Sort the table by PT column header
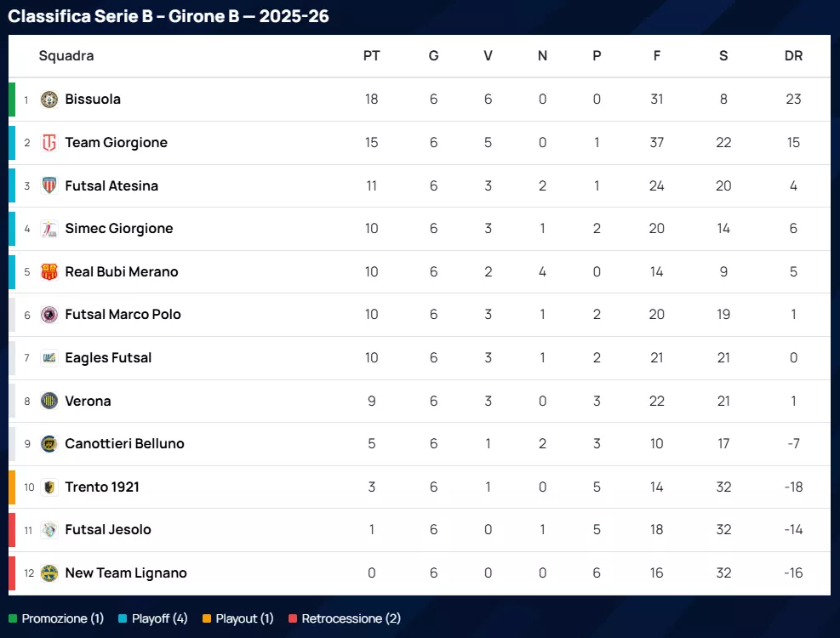 pyautogui.click(x=371, y=56)
